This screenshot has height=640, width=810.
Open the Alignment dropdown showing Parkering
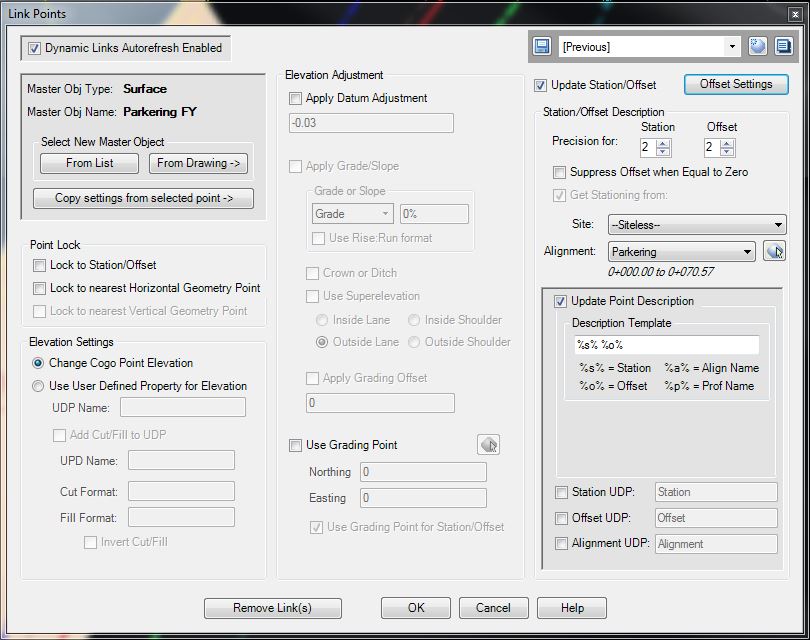click(x=682, y=251)
